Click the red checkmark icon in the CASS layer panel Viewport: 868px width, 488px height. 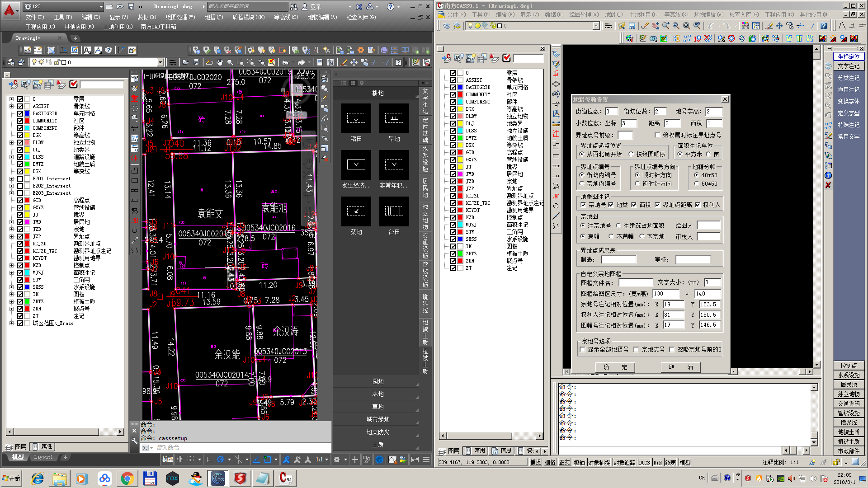(506, 58)
